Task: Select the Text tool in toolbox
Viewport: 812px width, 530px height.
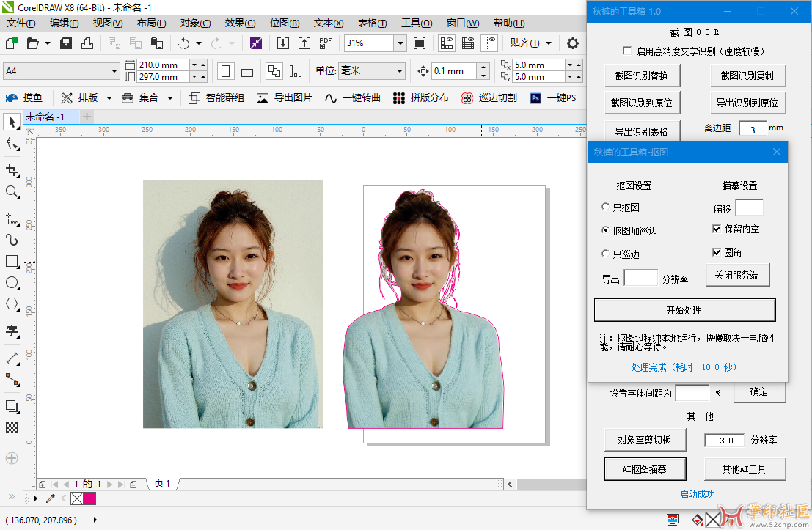Action: (x=12, y=331)
